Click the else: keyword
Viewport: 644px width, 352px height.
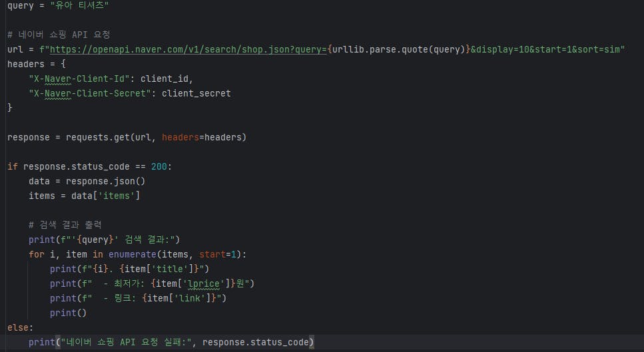pos(20,327)
